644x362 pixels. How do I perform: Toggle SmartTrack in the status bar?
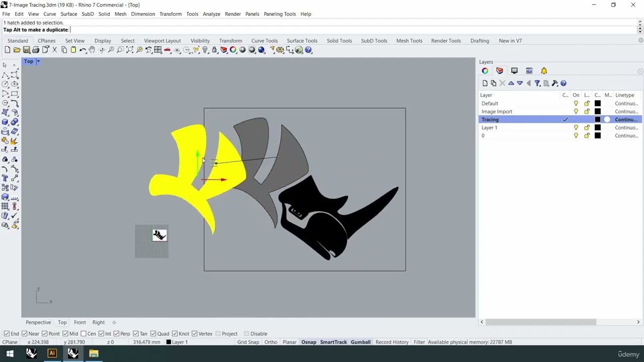pyautogui.click(x=334, y=342)
